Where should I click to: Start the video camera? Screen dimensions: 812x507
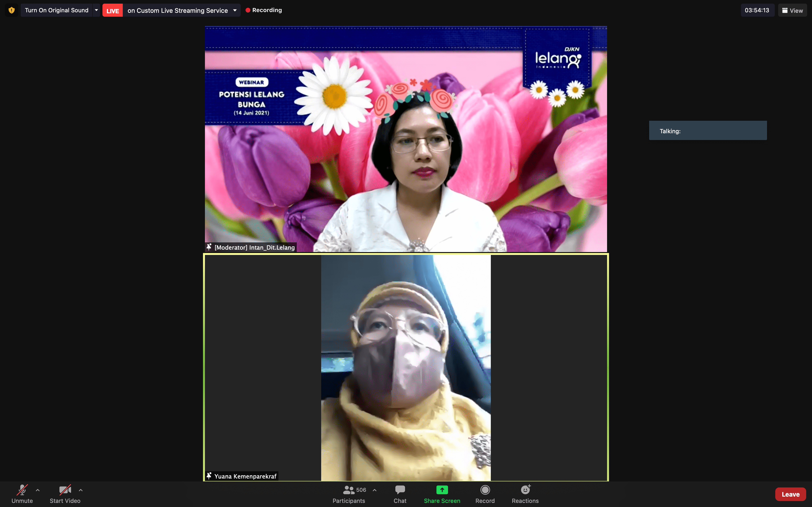click(x=65, y=490)
